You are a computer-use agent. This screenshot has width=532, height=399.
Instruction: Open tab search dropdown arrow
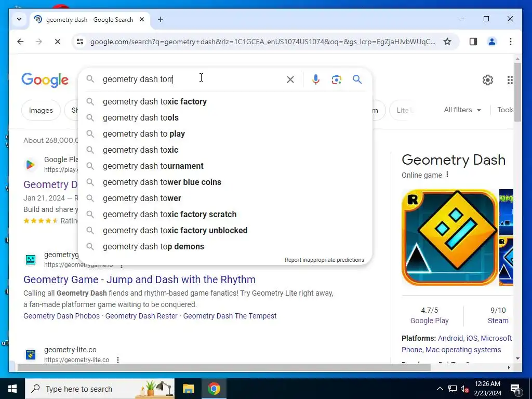(19, 19)
